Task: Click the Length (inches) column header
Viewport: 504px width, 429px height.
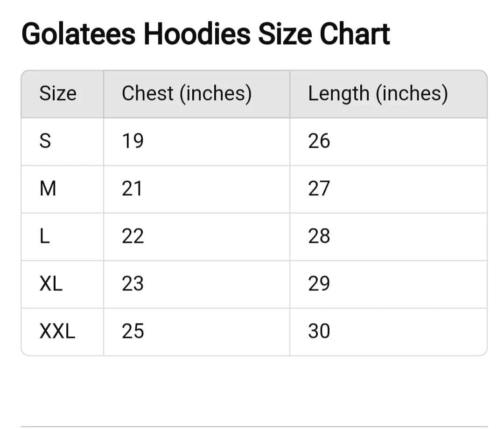Action: click(x=378, y=94)
